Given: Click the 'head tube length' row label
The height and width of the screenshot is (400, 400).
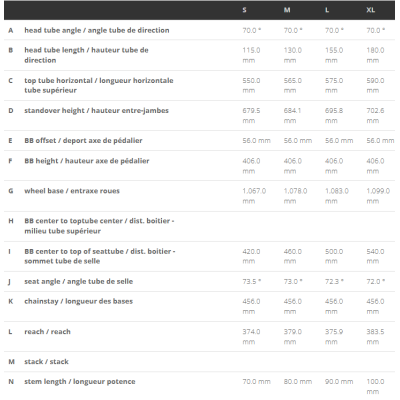Looking at the screenshot, I should click(86, 55).
